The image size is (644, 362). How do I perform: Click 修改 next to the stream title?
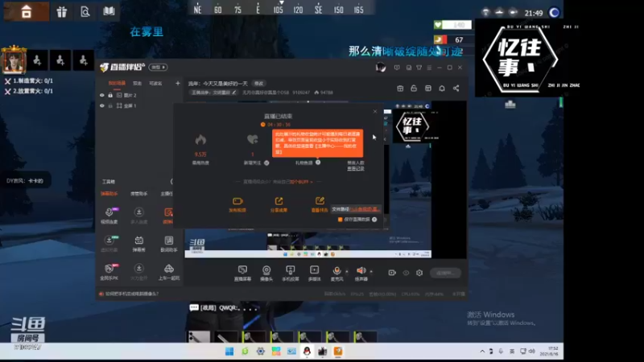[x=258, y=84]
